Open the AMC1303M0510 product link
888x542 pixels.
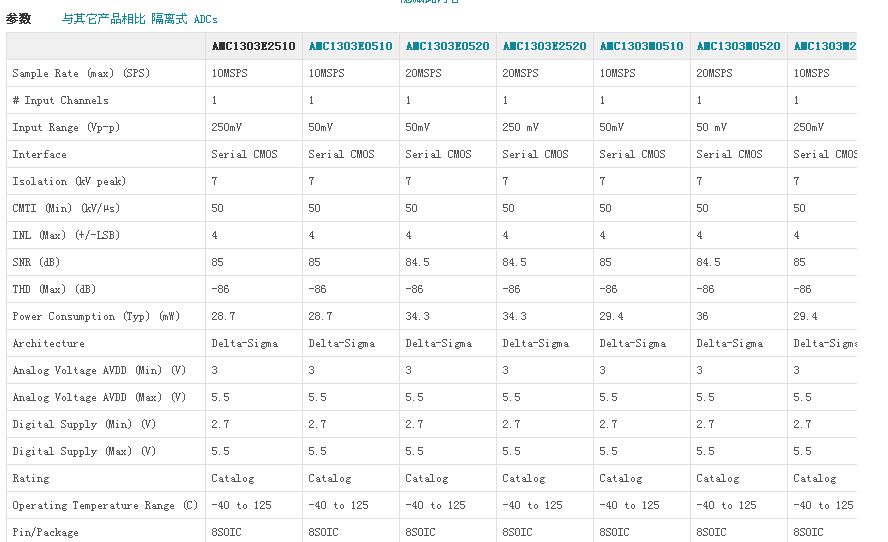pyautogui.click(x=640, y=46)
